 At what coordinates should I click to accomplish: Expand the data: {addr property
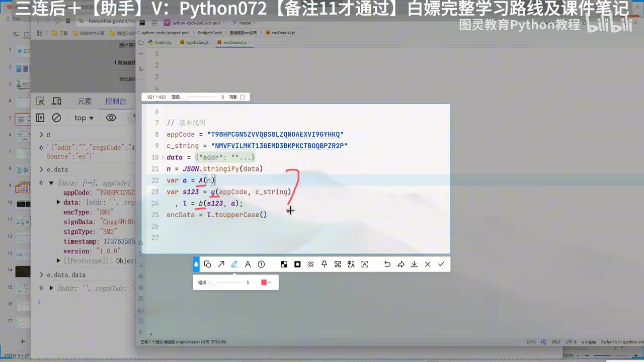point(59,202)
